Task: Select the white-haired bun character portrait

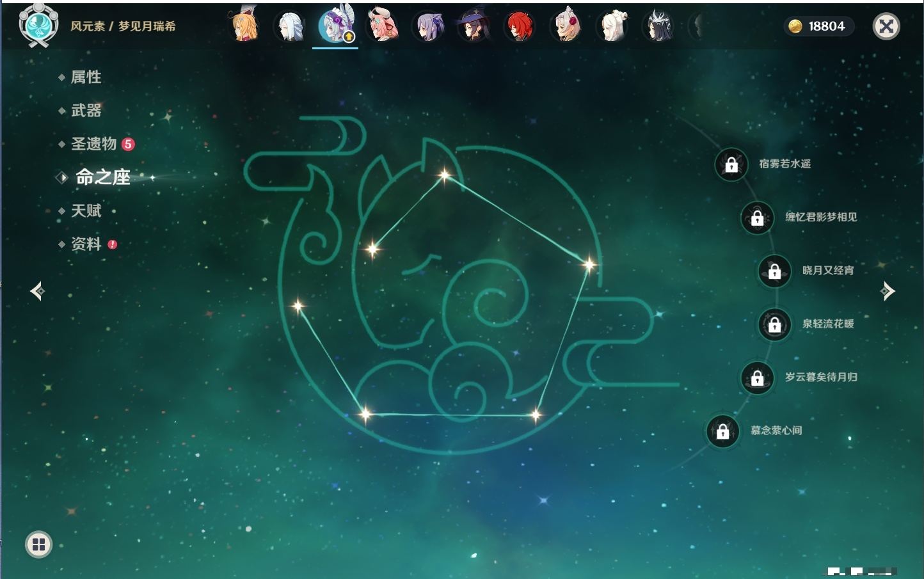Action: point(612,26)
